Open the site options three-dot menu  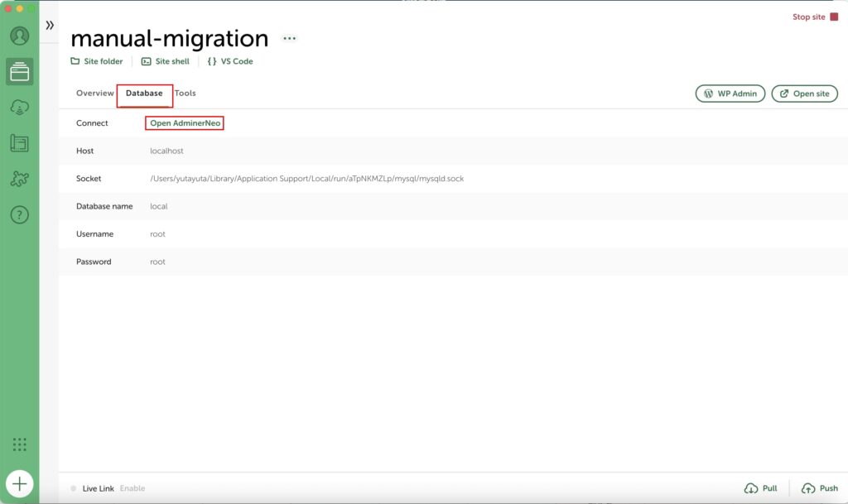coord(289,38)
